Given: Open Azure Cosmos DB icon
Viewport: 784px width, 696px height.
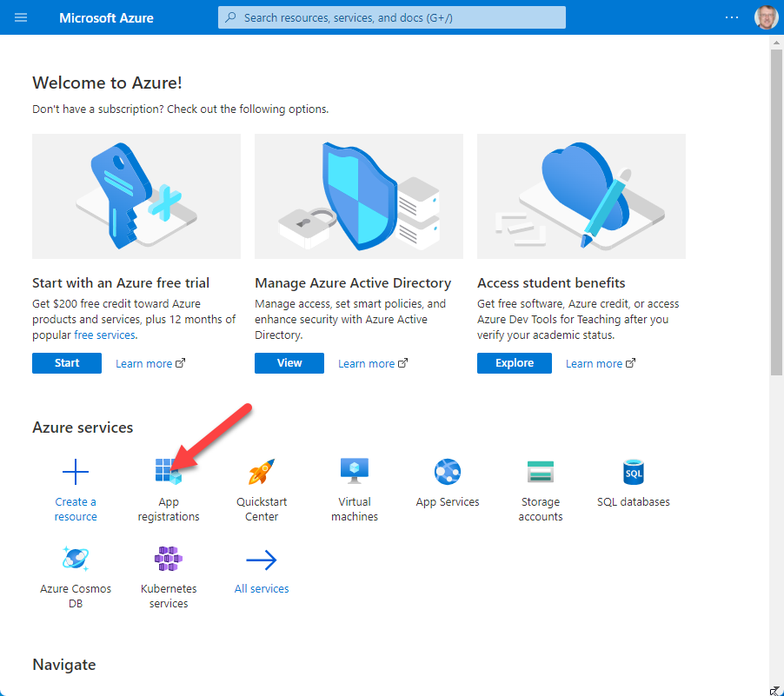Looking at the screenshot, I should pyautogui.click(x=76, y=559).
